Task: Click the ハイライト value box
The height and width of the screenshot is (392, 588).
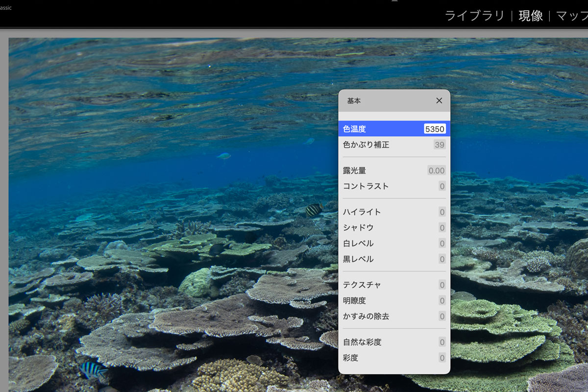Action: pyautogui.click(x=442, y=212)
